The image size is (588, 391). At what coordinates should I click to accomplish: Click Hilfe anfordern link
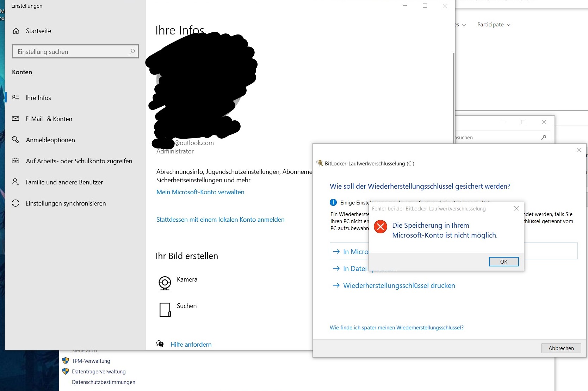pyautogui.click(x=191, y=345)
